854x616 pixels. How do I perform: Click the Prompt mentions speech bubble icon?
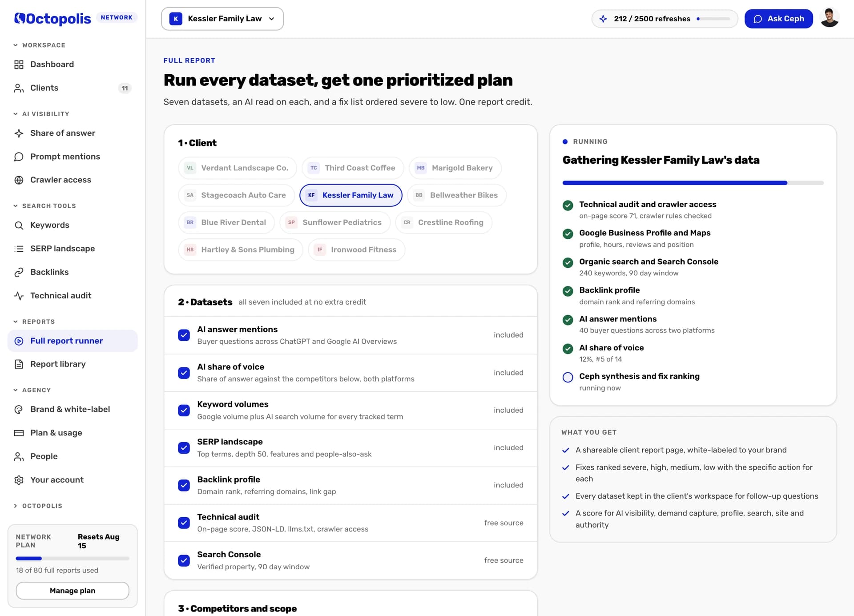19,157
